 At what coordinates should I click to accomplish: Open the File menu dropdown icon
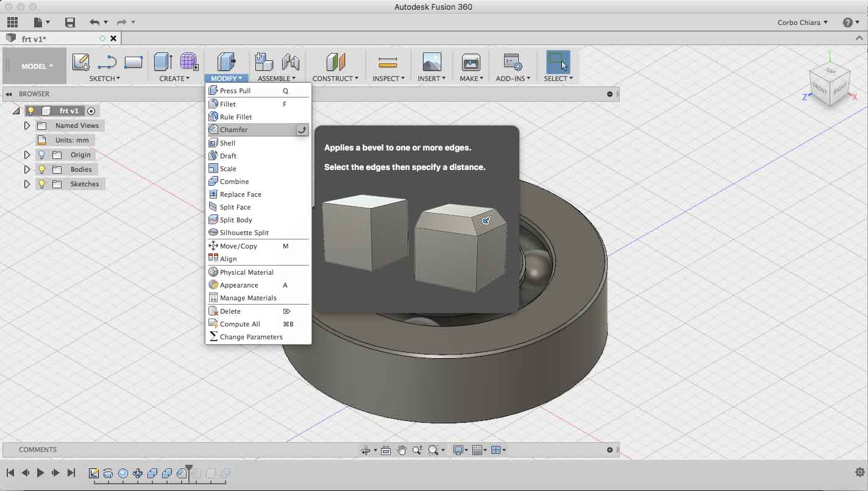coord(41,23)
